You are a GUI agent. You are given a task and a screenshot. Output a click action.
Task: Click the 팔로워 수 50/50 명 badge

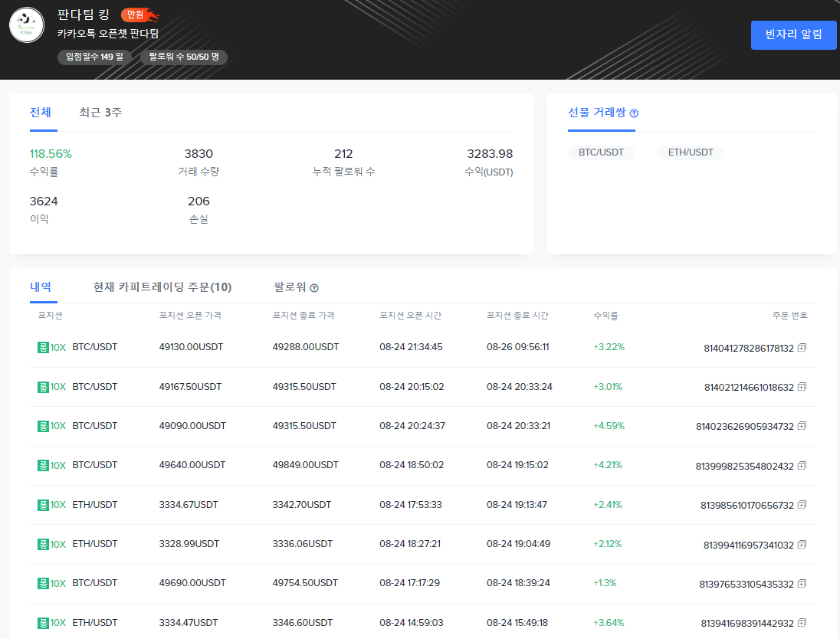tap(184, 57)
